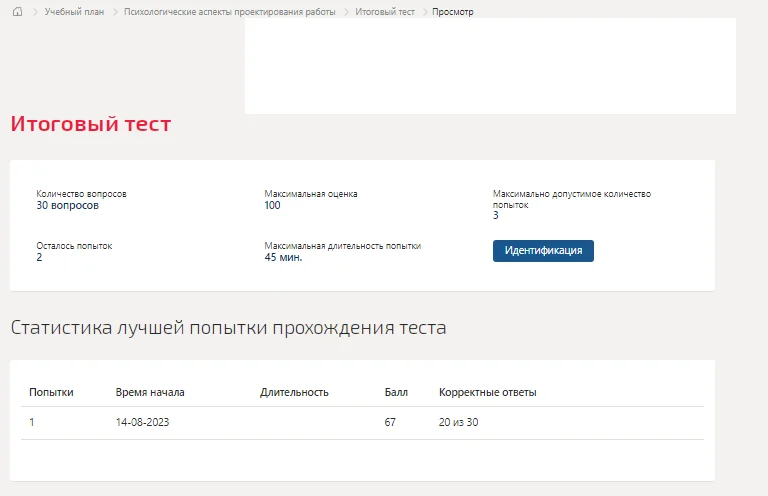The width and height of the screenshot is (768, 496).
Task: Click the chevron before the Просмотр breadcrumb
Action: pos(425,12)
